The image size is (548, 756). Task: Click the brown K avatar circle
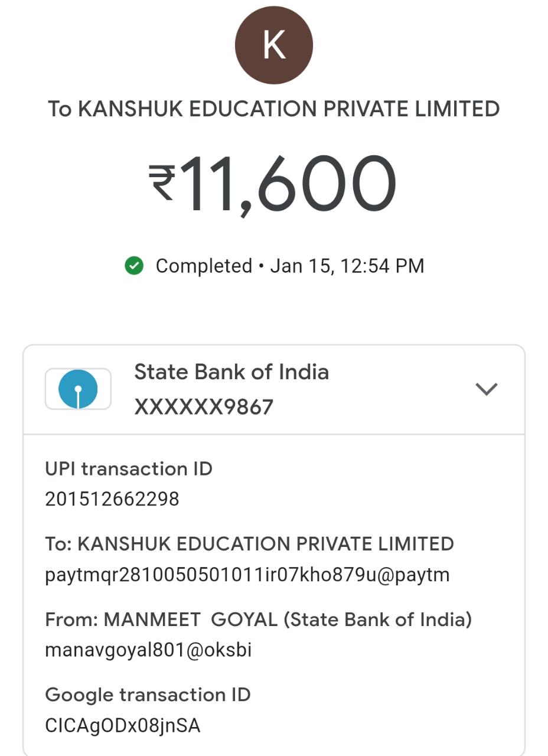273,45
